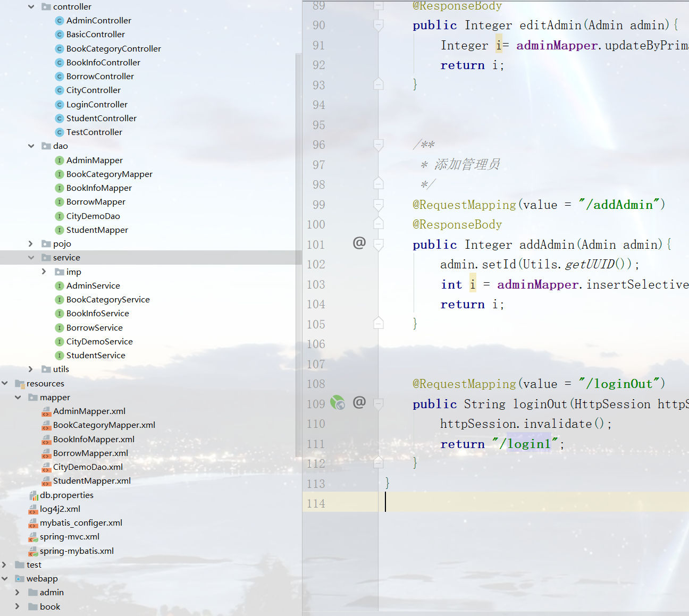Click the db.properties file icon
The height and width of the screenshot is (616, 689).
coord(33,495)
